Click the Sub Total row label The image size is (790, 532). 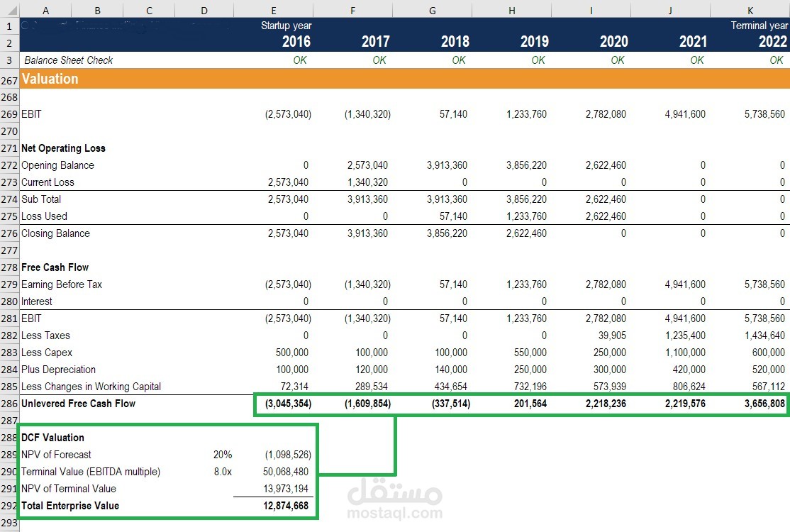(x=41, y=199)
